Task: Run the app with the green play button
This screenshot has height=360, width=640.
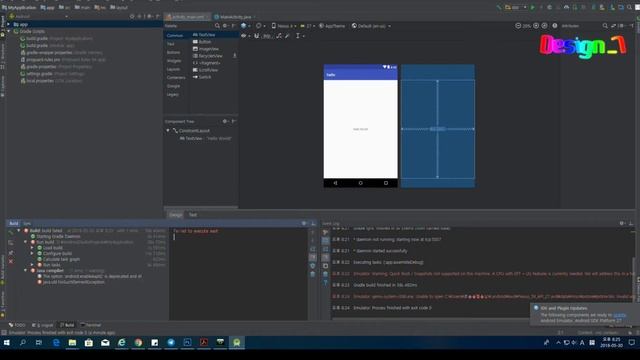Action: tap(533, 7)
